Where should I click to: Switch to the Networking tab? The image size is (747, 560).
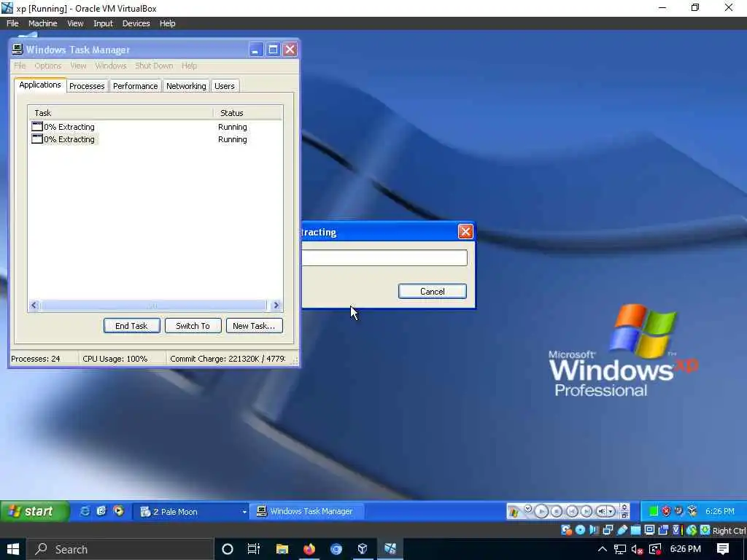(186, 86)
